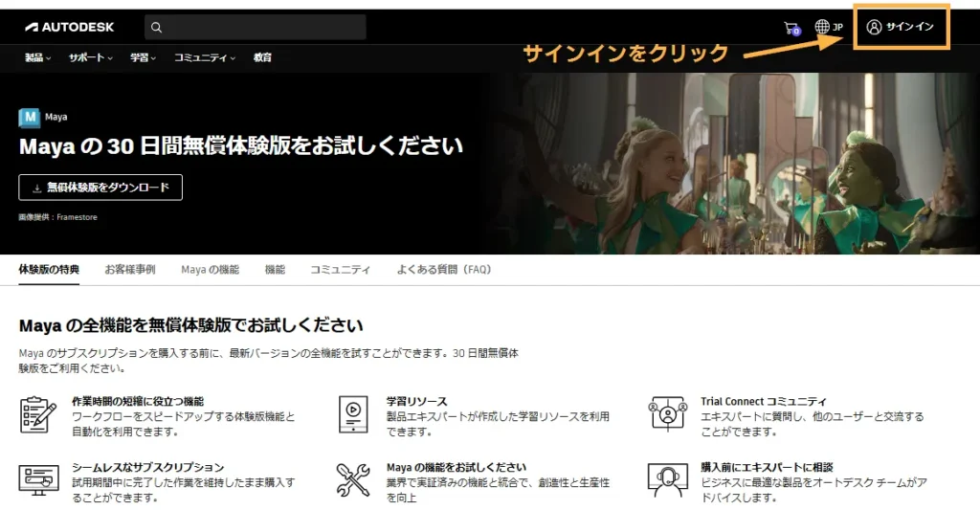The image size is (980, 510).
Task: Click the 作業時間の短縮に役立つ機能 heading
Action: 138,401
